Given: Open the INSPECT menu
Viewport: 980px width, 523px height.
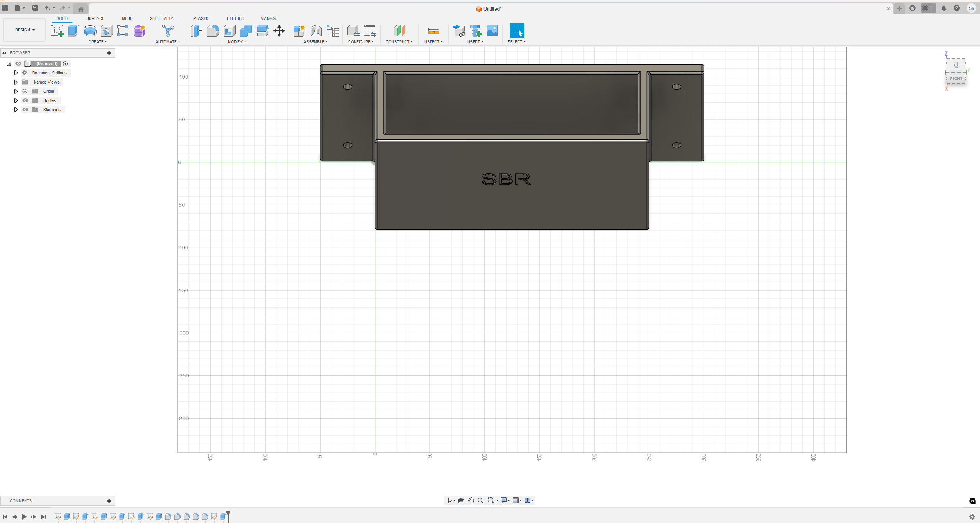Looking at the screenshot, I should (433, 42).
